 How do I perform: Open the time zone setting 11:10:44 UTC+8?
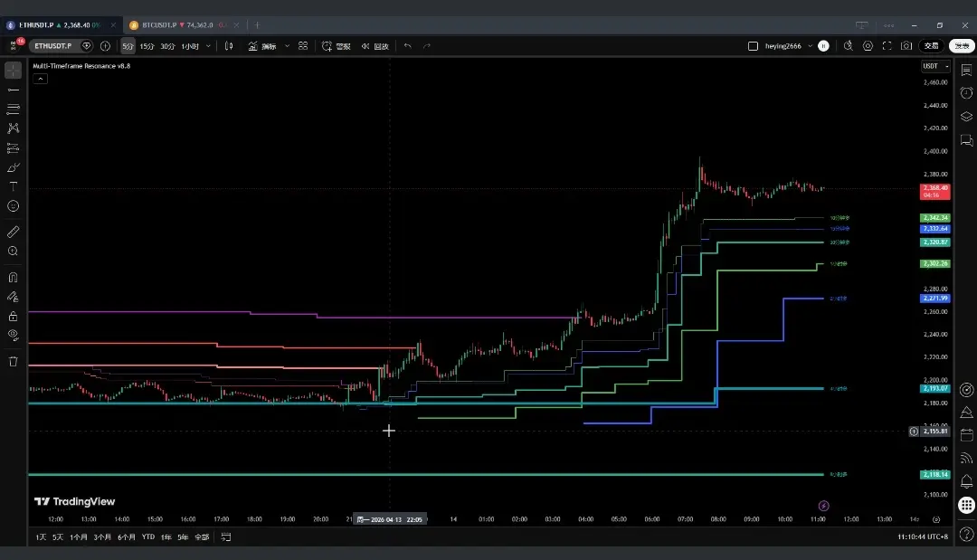click(x=923, y=537)
